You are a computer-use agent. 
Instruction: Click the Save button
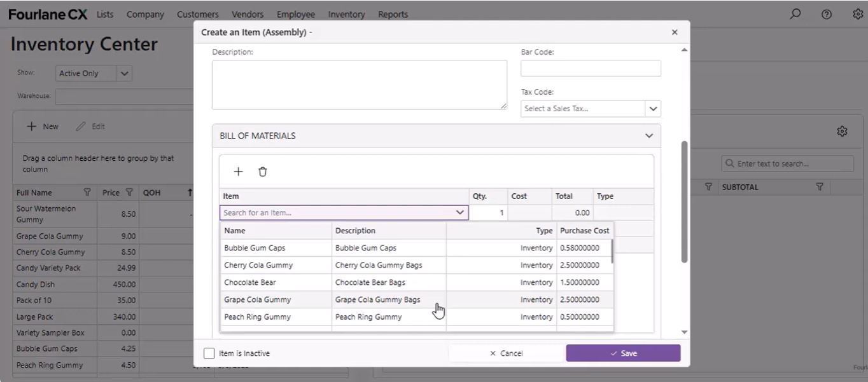[x=623, y=353]
